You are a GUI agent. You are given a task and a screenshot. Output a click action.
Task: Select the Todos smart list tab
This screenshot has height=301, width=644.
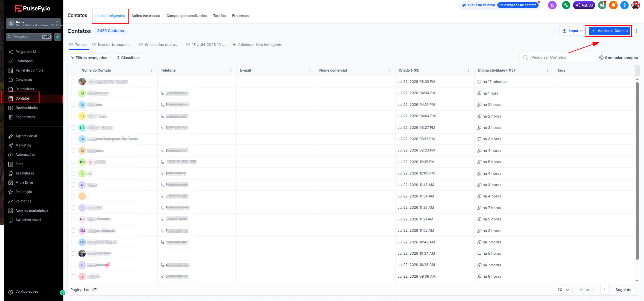[77, 45]
